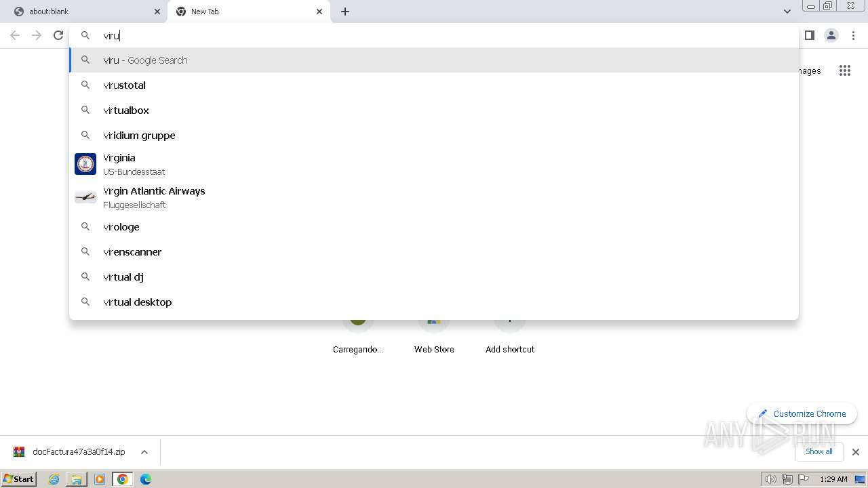The width and height of the screenshot is (868, 488).
Task: Click the search icon beside virenscanner
Action: 85,252
